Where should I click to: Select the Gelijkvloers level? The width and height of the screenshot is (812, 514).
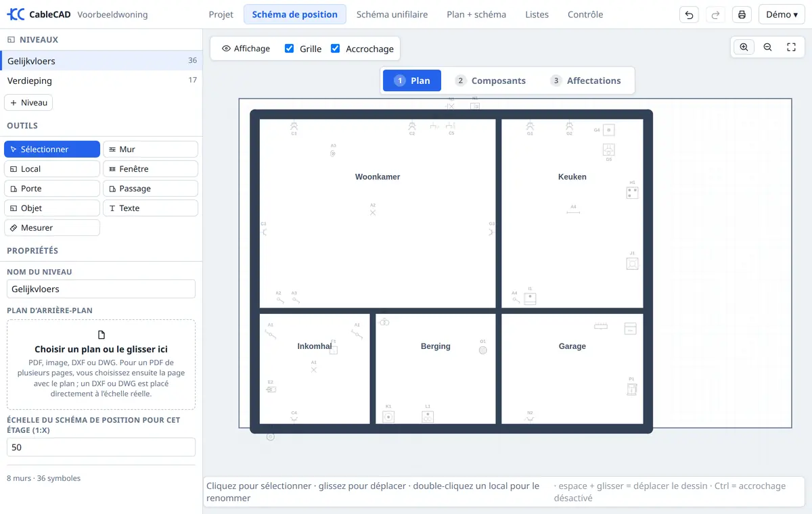(x=101, y=61)
